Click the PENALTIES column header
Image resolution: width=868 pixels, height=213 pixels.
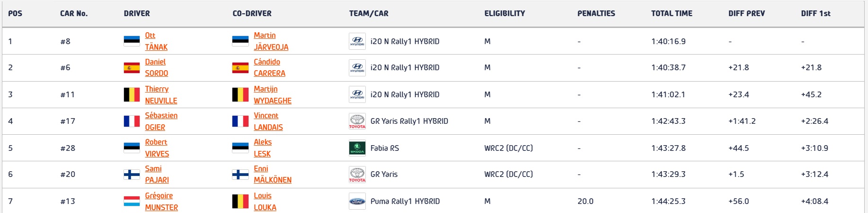596,13
